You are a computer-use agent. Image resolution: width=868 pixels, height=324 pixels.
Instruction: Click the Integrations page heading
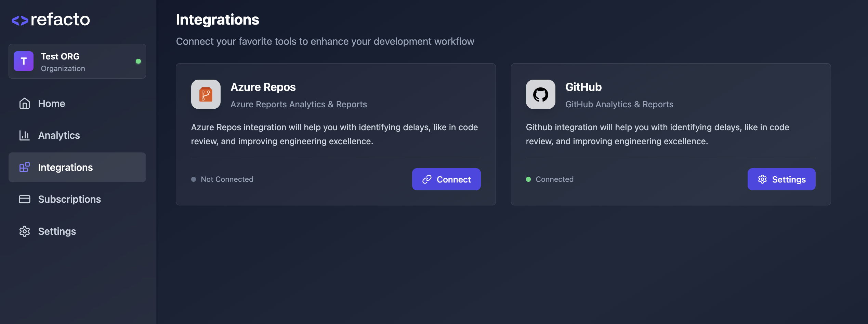[218, 20]
